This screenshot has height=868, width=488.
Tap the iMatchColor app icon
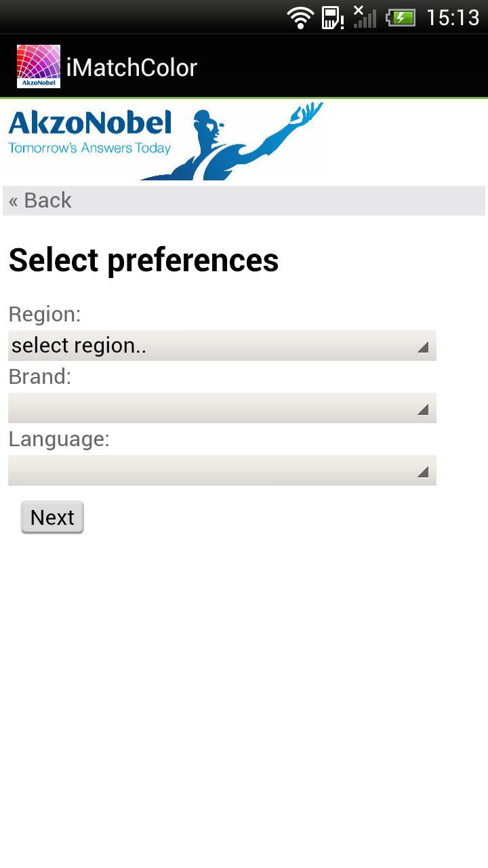(x=39, y=66)
